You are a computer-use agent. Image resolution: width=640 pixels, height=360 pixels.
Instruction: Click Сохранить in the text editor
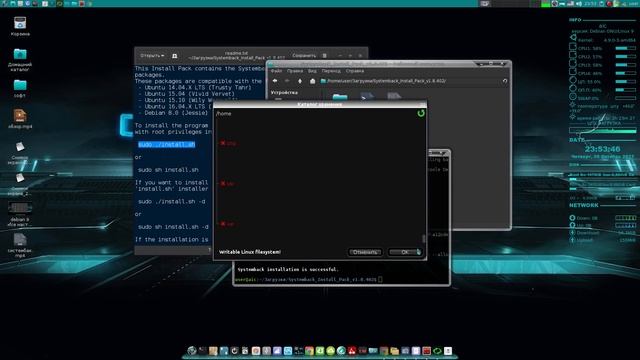coord(304,56)
